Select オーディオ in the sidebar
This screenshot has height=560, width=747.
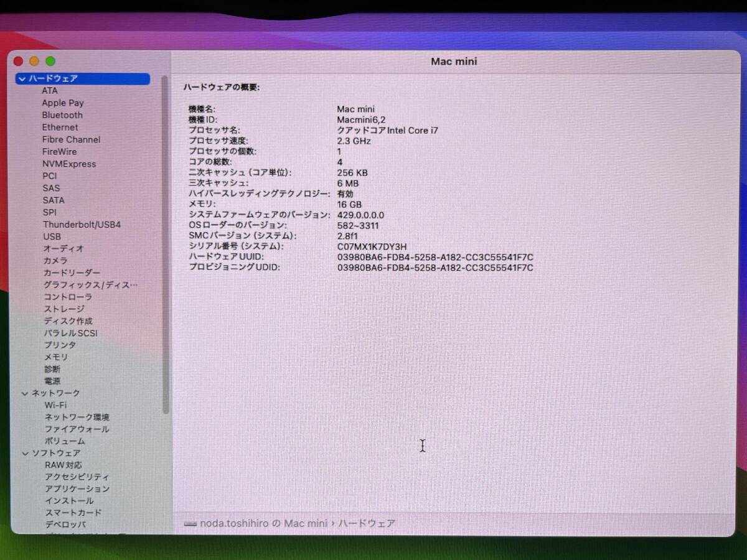63,248
